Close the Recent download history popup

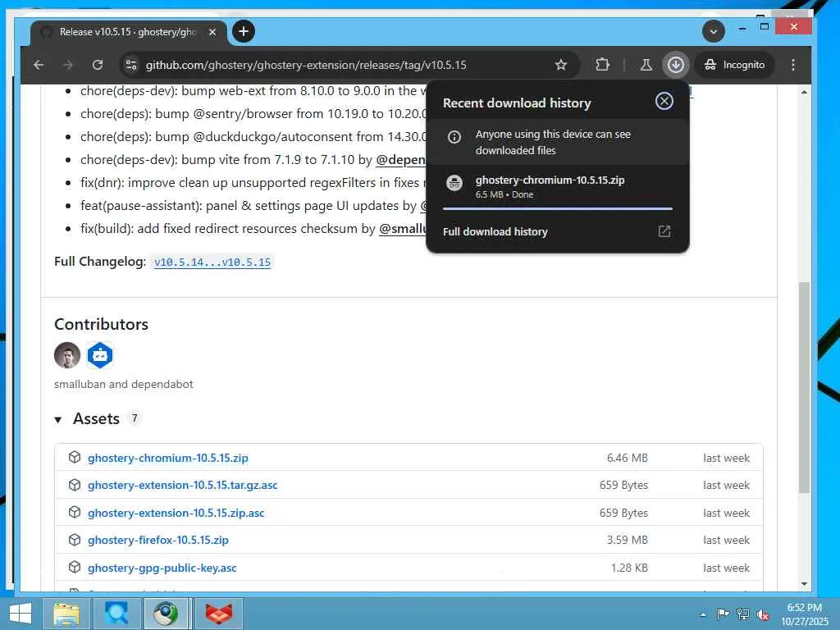tap(664, 101)
